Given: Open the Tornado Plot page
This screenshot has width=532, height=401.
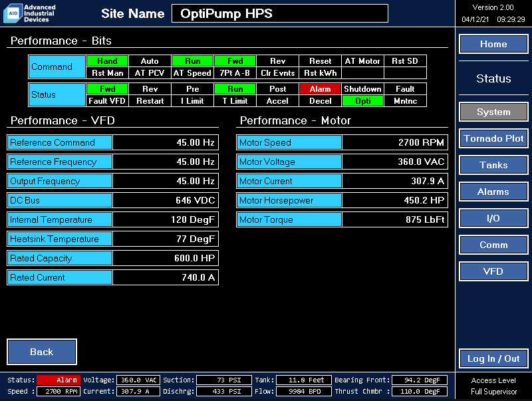Looking at the screenshot, I should (493, 138).
